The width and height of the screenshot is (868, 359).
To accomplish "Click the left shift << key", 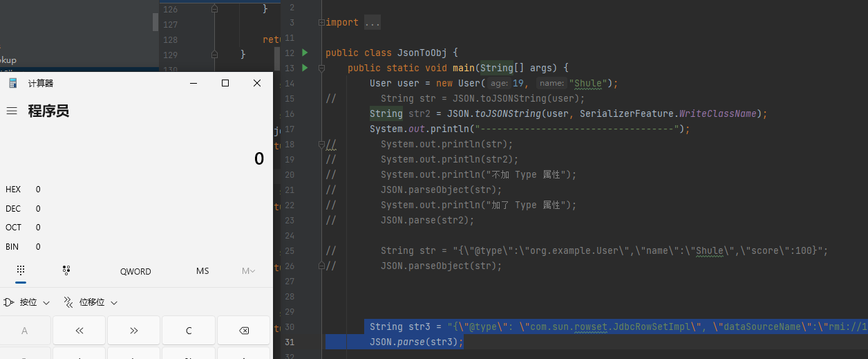I will click(x=79, y=331).
